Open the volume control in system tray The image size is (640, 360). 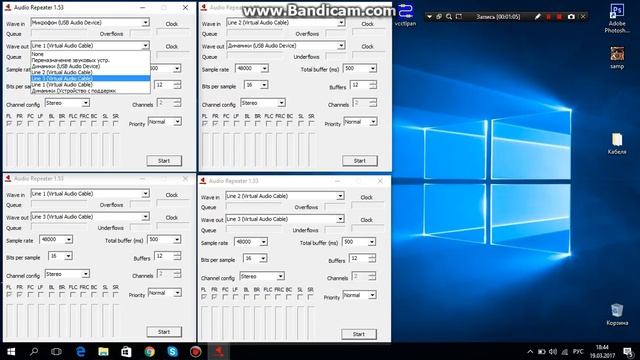(x=553, y=351)
